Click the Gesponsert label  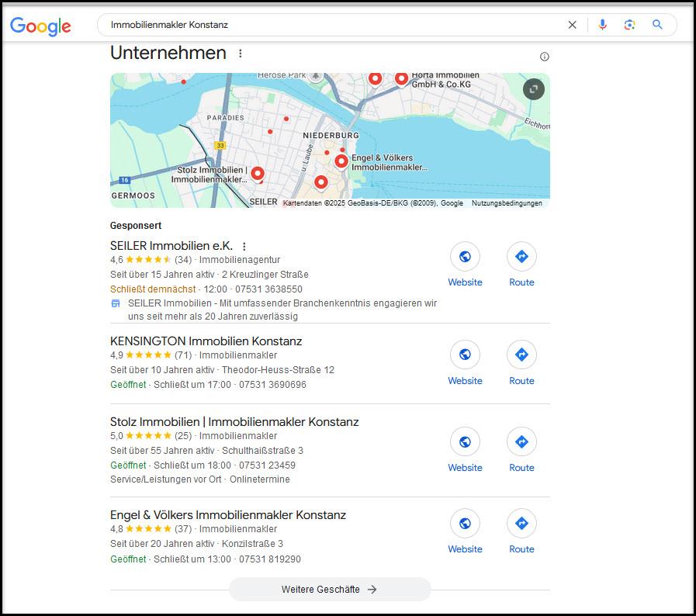pos(135,226)
